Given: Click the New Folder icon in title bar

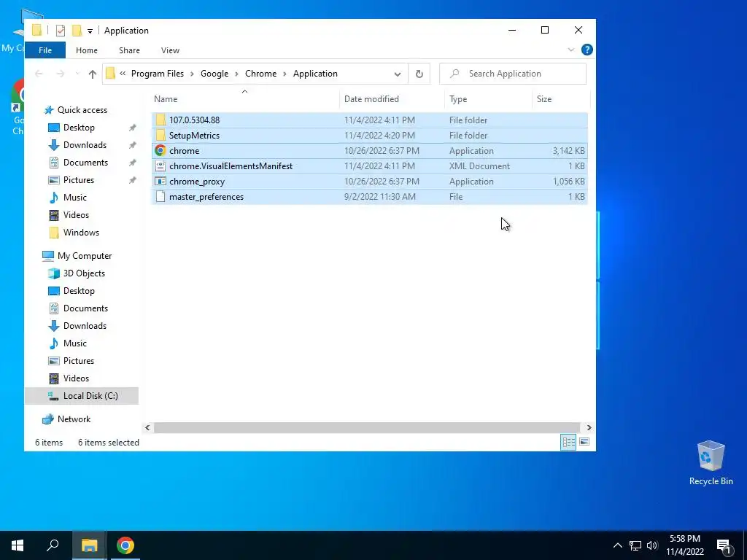Looking at the screenshot, I should point(77,31).
